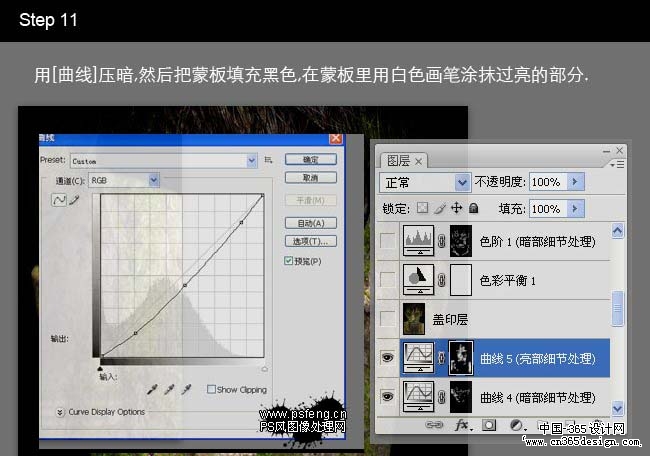Viewport: 650px width, 456px height.
Task: Hide the 曲线 5 layer eye icon
Action: pos(388,357)
